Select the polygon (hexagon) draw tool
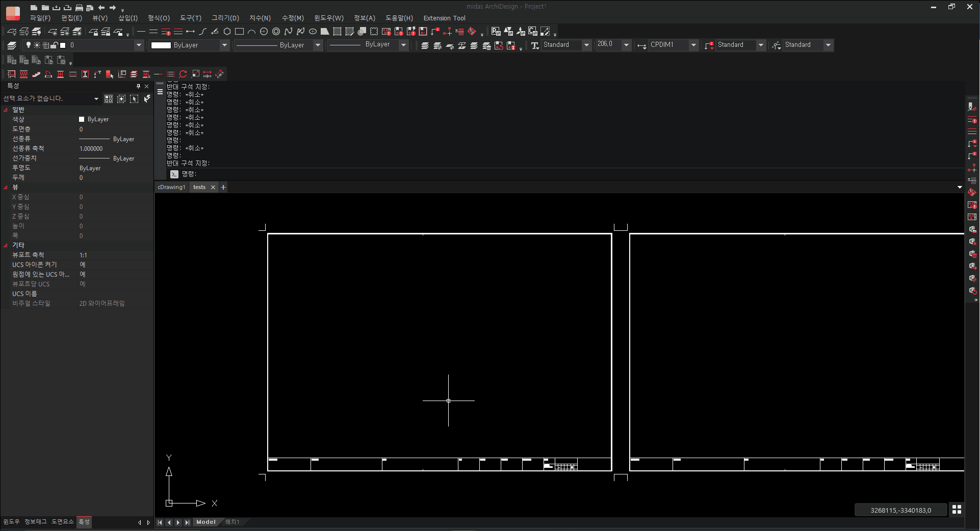Screen dimensions: 980x531 227,32
